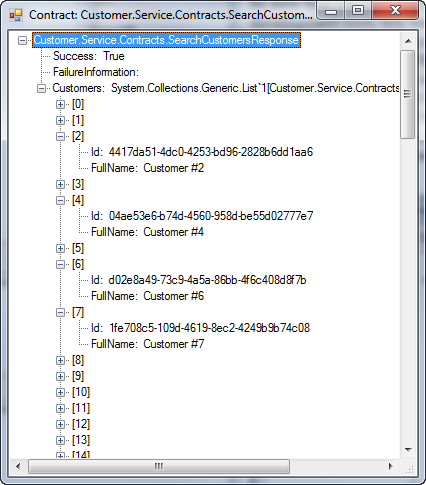426x485 pixels.
Task: Click the vertical scrollbar up arrow
Action: pyautogui.click(x=408, y=41)
